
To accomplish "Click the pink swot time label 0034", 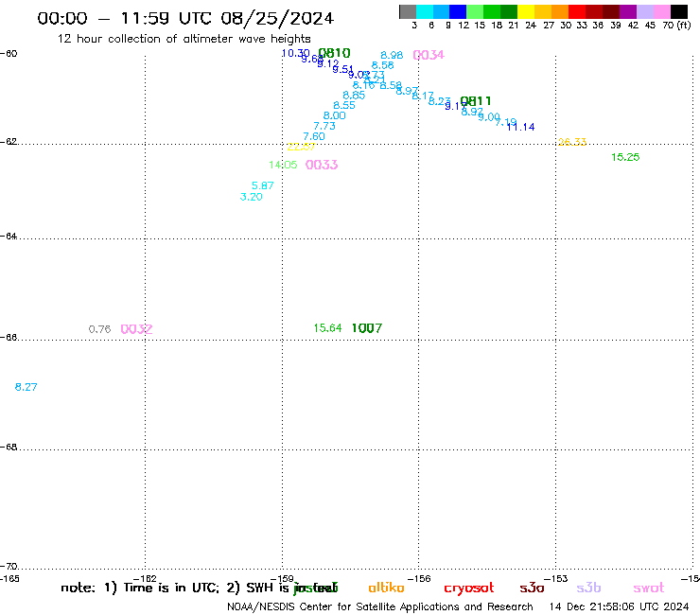I will tap(429, 55).
